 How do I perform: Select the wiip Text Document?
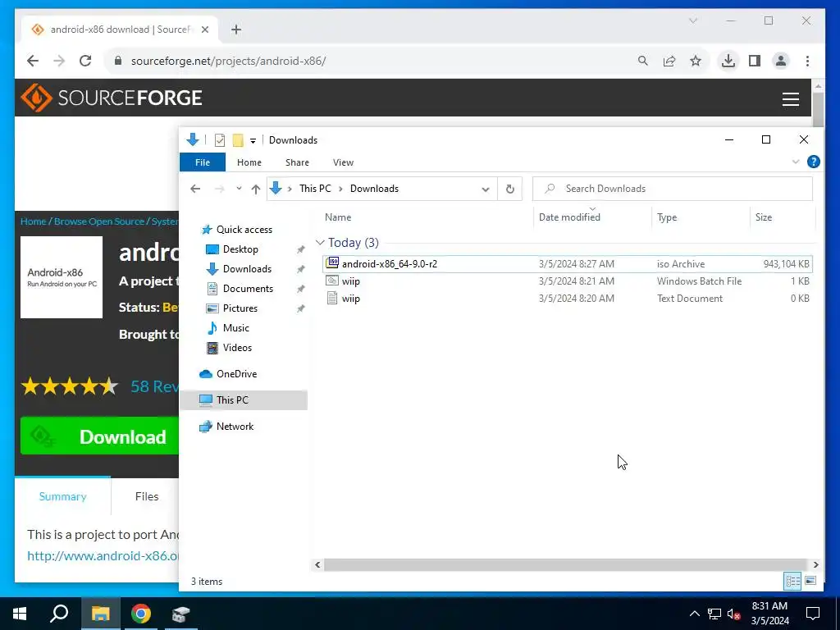point(568,299)
